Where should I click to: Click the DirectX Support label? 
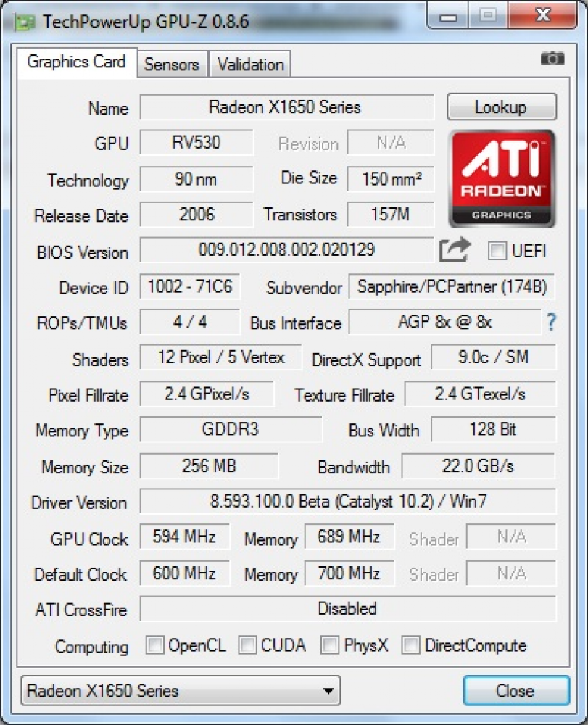[366, 360]
